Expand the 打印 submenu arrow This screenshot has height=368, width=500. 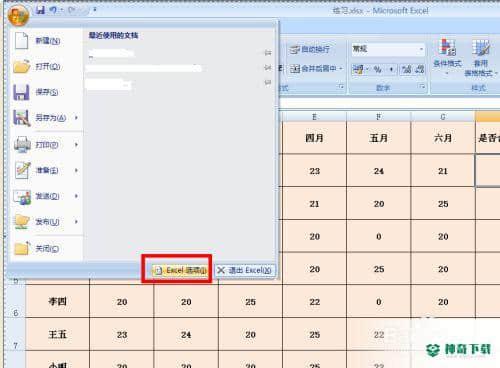76,145
